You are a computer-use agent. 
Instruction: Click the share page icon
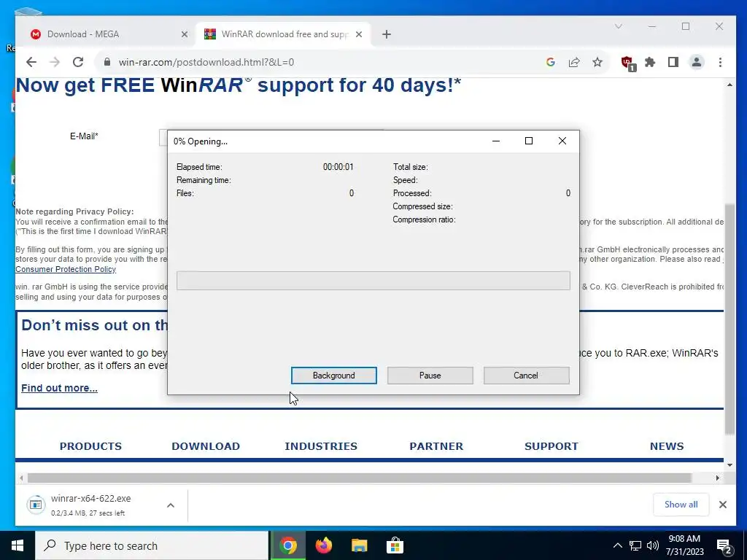point(574,62)
